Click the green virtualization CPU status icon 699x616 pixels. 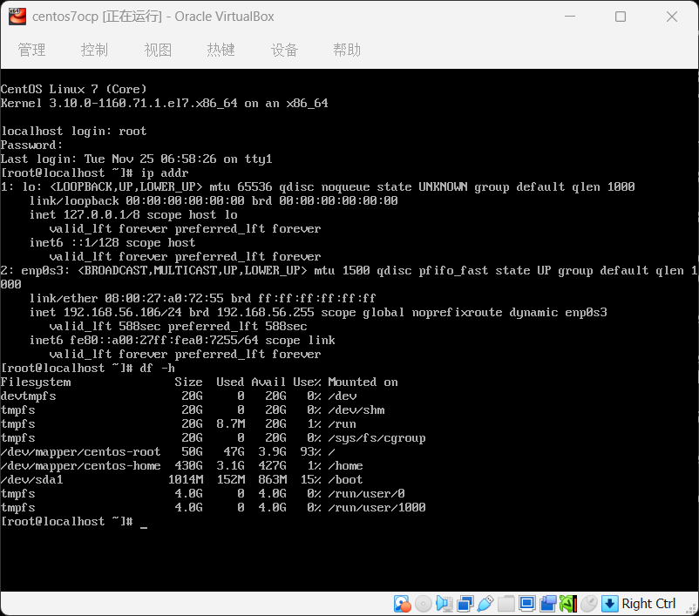pos(568,603)
